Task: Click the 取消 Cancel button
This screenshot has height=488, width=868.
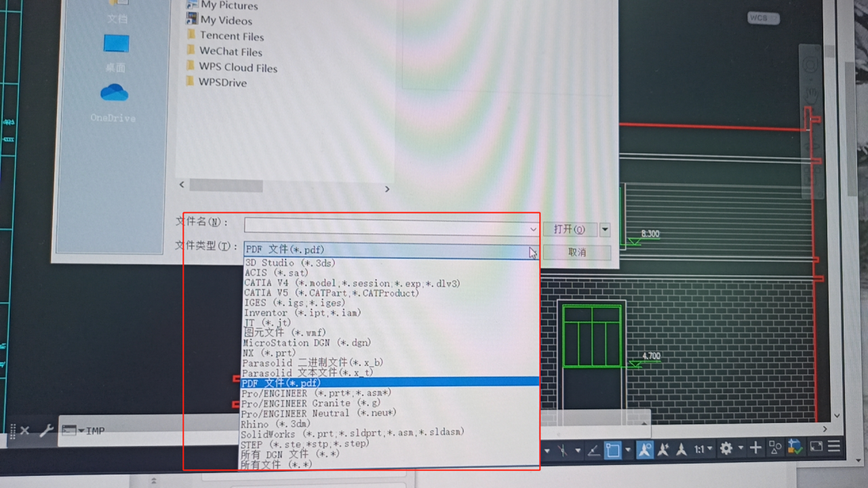Action: tap(576, 251)
